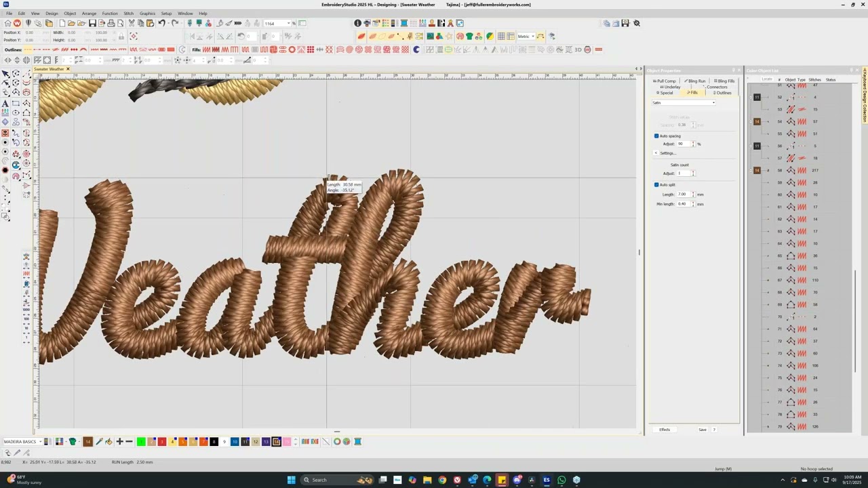Open the Keyboard Design Collection side tab

coord(865,95)
